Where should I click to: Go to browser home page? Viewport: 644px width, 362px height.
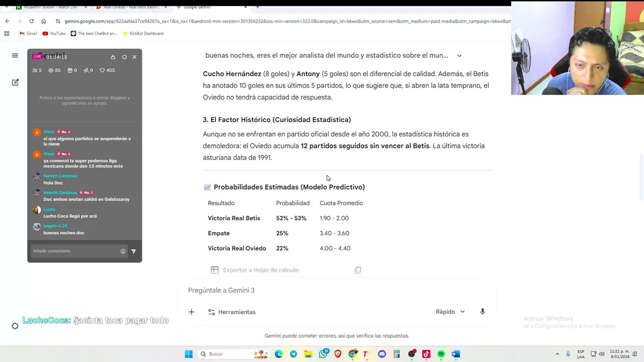[43, 21]
